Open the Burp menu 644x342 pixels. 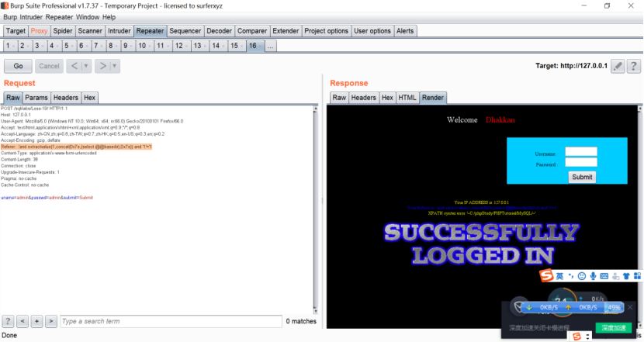[10, 17]
